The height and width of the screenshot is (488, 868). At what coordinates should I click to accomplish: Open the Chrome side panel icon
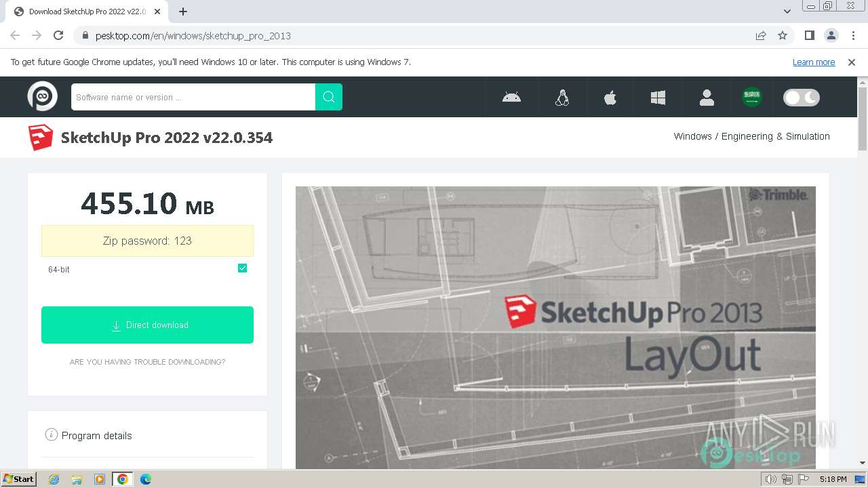pyautogui.click(x=810, y=35)
